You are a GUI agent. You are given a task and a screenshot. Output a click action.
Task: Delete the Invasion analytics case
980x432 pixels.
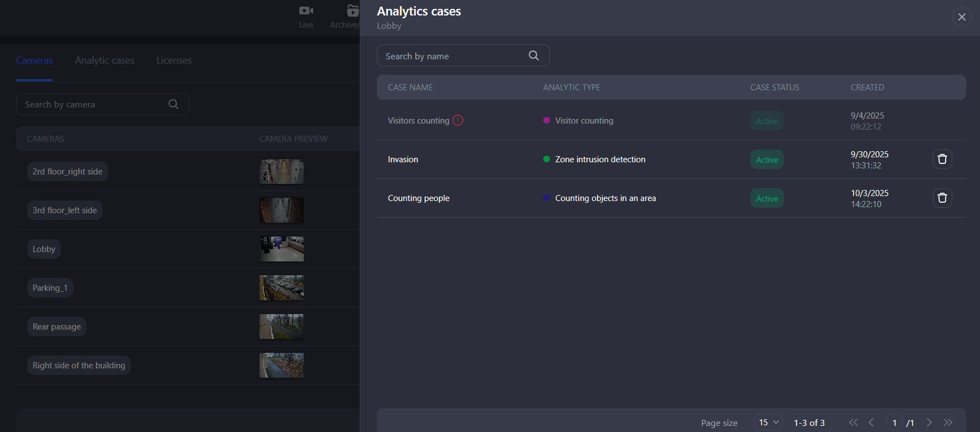(x=942, y=160)
